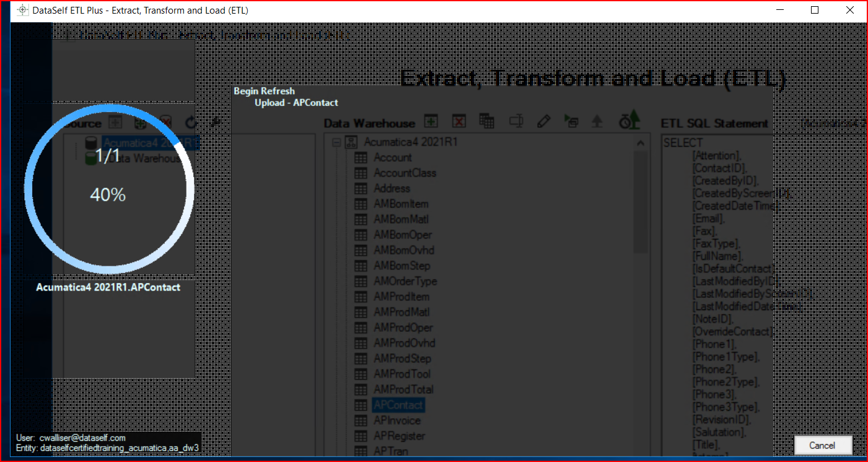Screen dimensions: 868x462
Task: Select the AMBomItem table in tree
Action: coord(401,204)
